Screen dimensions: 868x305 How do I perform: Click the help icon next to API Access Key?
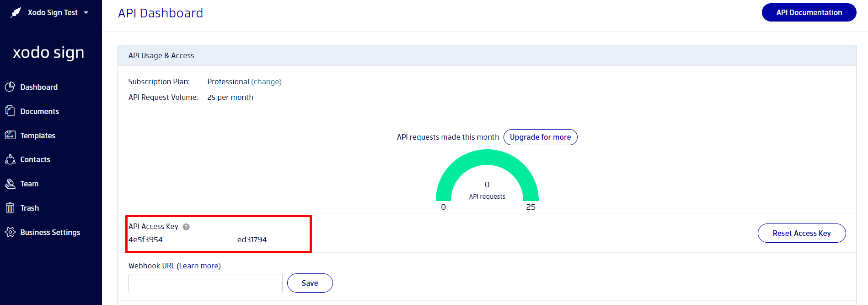click(186, 227)
